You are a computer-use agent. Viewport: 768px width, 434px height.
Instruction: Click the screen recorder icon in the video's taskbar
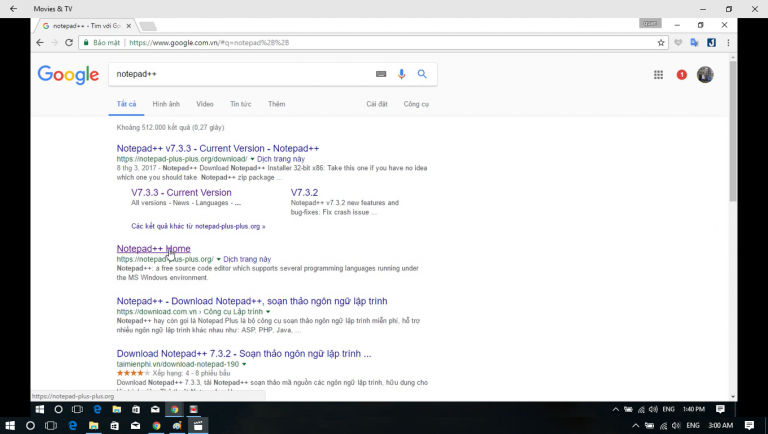tap(193, 409)
